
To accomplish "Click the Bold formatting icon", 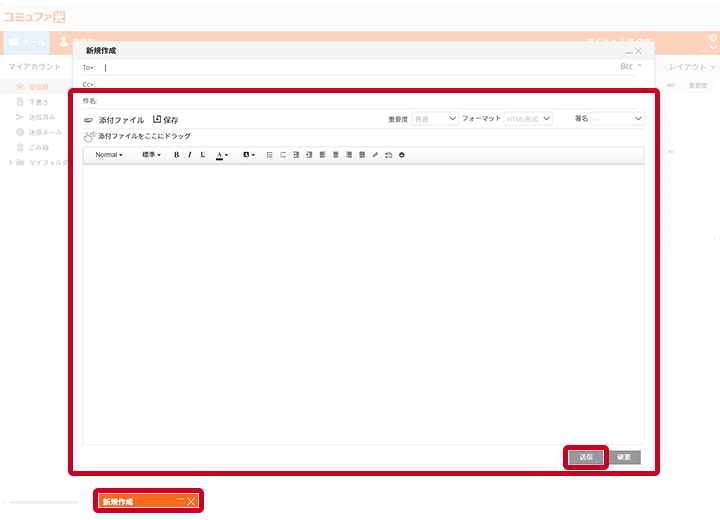I will 177,155.
